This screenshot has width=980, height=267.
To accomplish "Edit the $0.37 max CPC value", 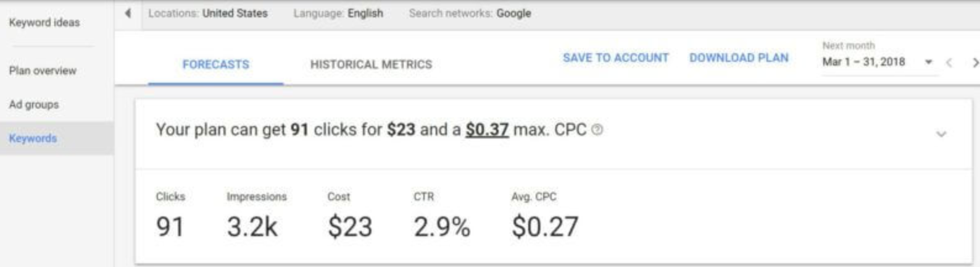I will (x=487, y=130).
